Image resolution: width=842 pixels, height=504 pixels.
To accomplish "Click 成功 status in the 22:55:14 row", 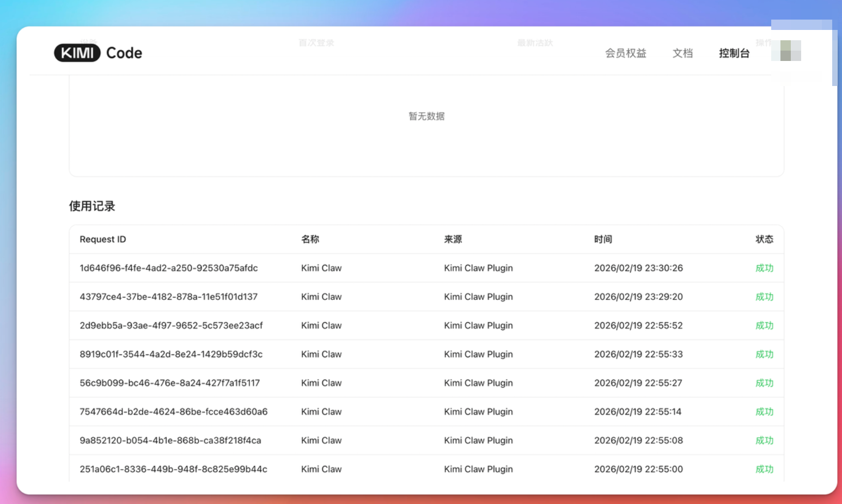I will click(x=764, y=412).
